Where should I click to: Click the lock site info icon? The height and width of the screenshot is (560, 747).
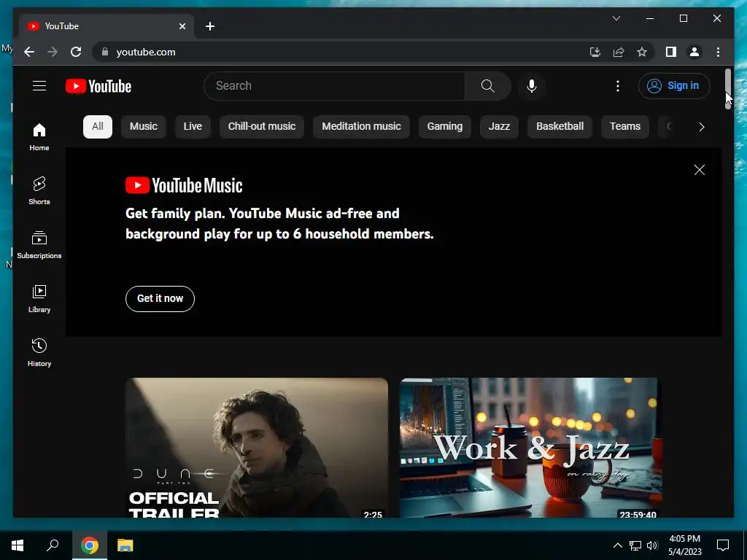(105, 52)
